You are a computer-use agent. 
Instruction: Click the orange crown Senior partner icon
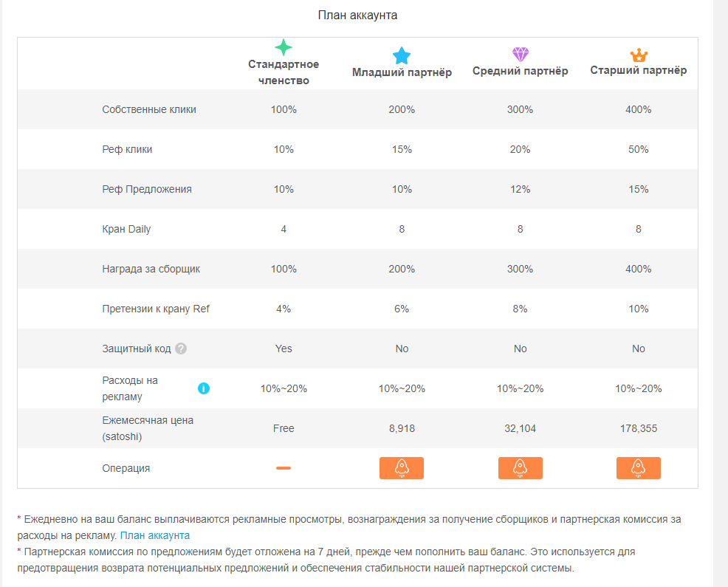639,55
